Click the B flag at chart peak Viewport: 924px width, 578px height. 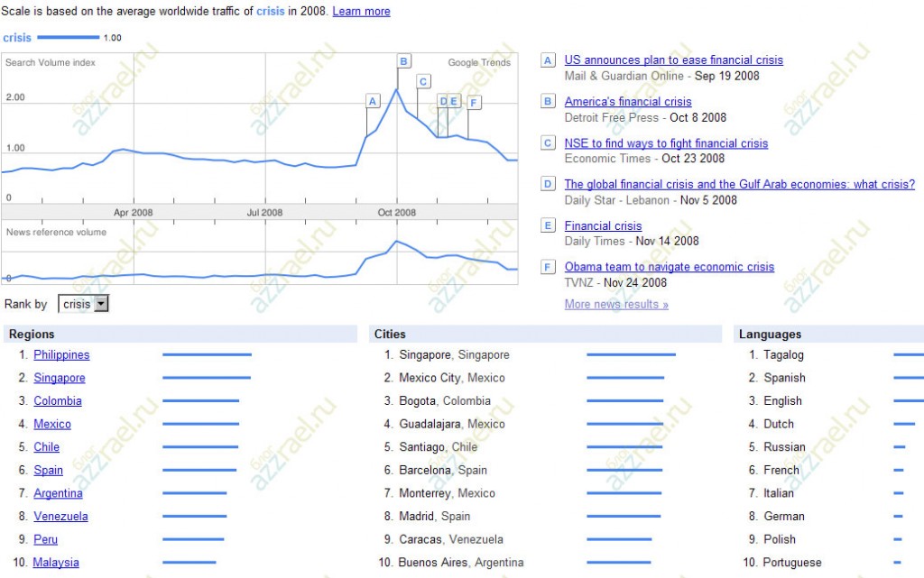coord(403,61)
